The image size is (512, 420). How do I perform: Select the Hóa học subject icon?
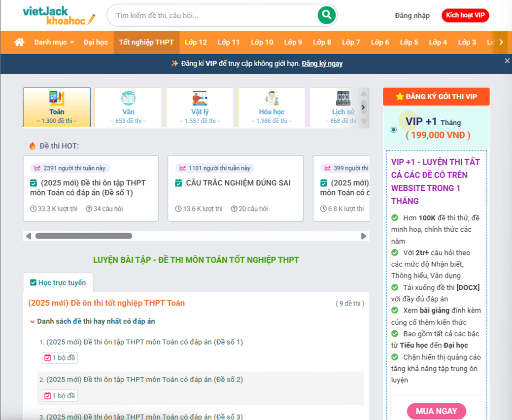[272, 98]
